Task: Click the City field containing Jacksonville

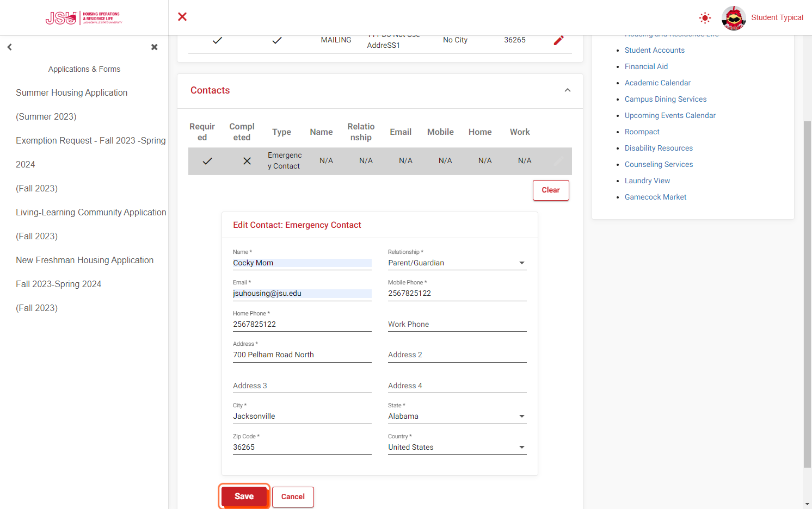Action: click(302, 417)
